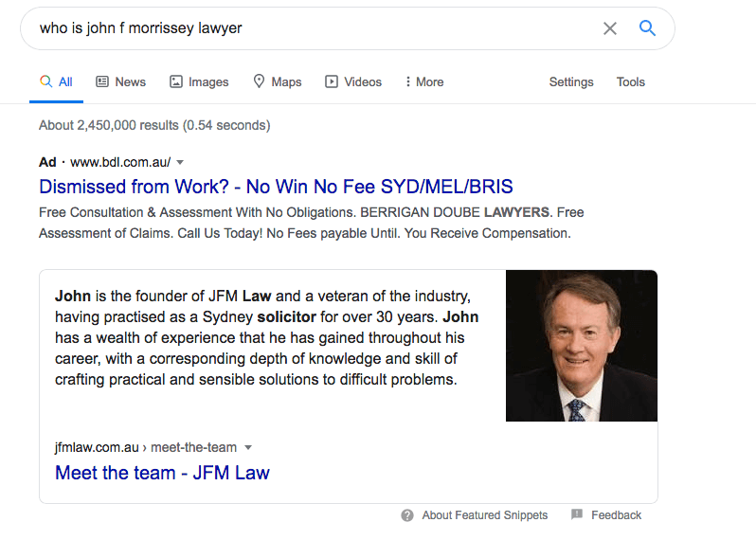Click the www.bdl.com.au ad URL

(120, 162)
